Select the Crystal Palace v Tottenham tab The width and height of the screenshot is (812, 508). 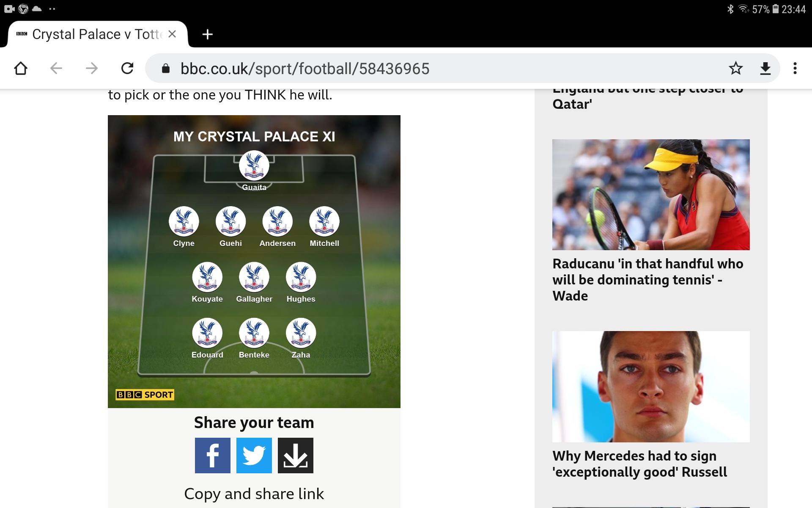97,34
